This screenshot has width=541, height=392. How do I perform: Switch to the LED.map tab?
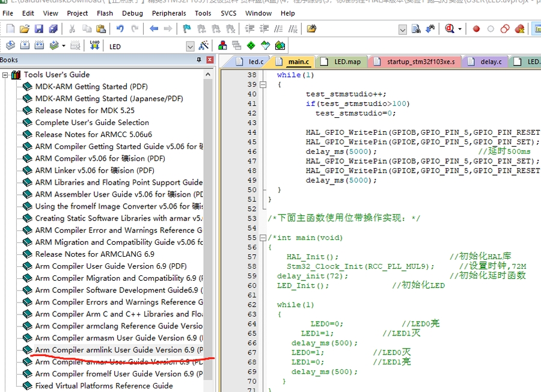tap(347, 61)
